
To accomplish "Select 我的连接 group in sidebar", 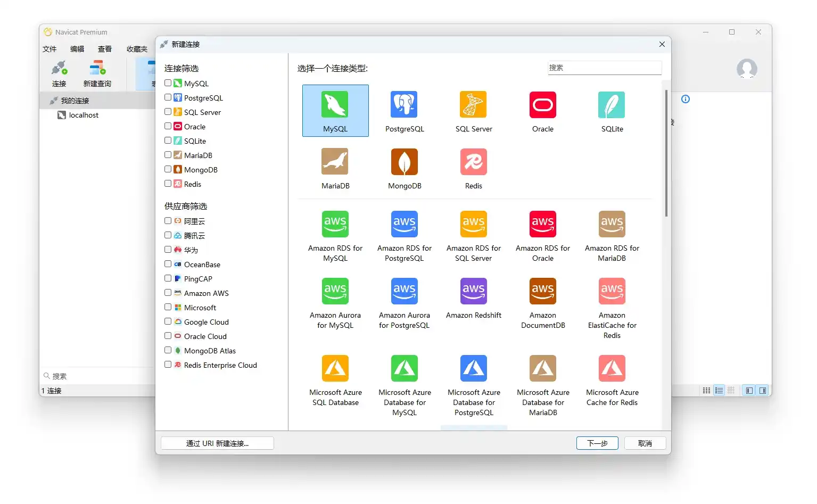I will (97, 101).
